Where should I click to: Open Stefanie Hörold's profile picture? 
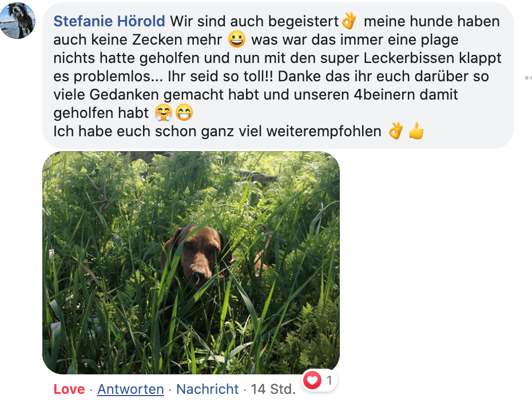(17, 20)
